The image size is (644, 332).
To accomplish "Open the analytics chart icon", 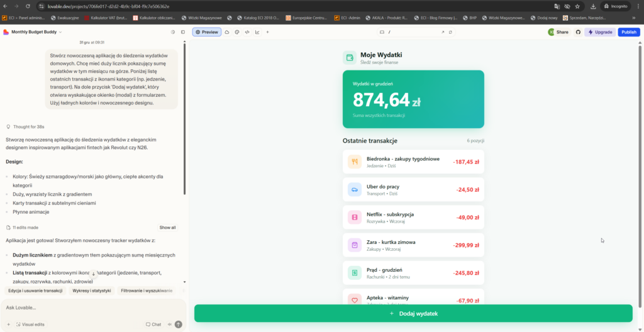I will [x=257, y=32].
